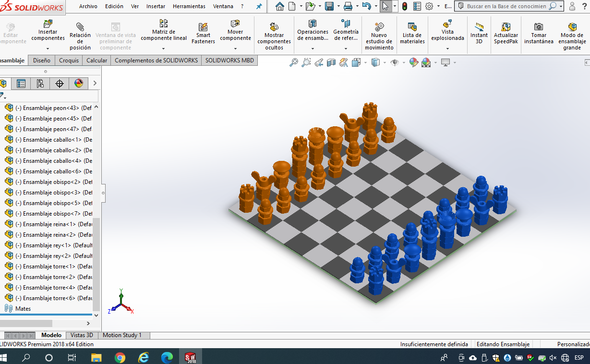The image size is (590, 364).
Task: Click Insertar componentes tool
Action: [x=48, y=30]
